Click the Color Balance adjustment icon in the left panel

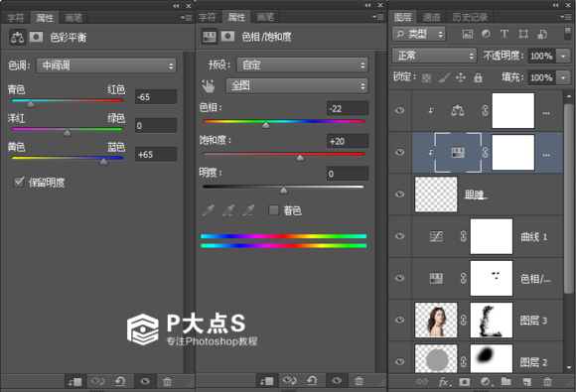click(17, 37)
